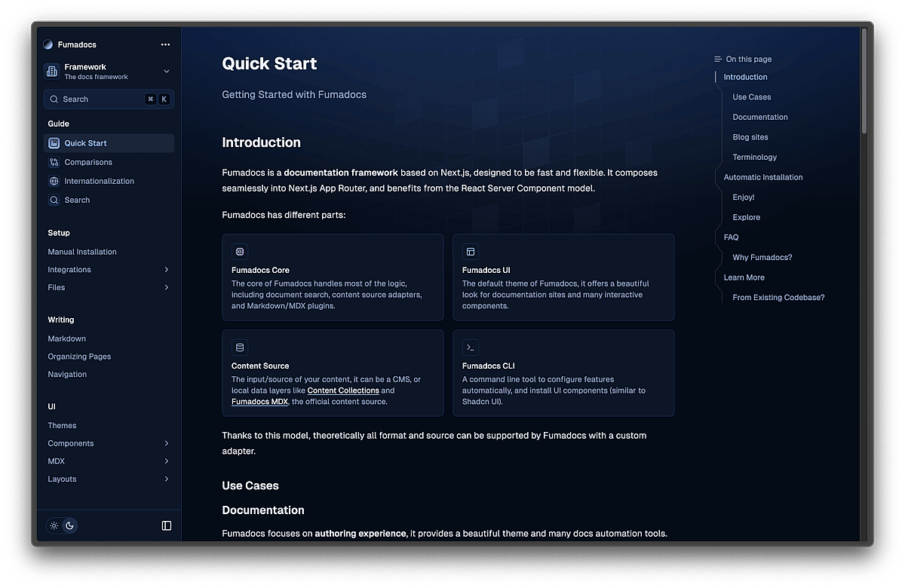Open the three-dots menu beside Fumadocs
The width and height of the screenshot is (905, 588).
[165, 44]
